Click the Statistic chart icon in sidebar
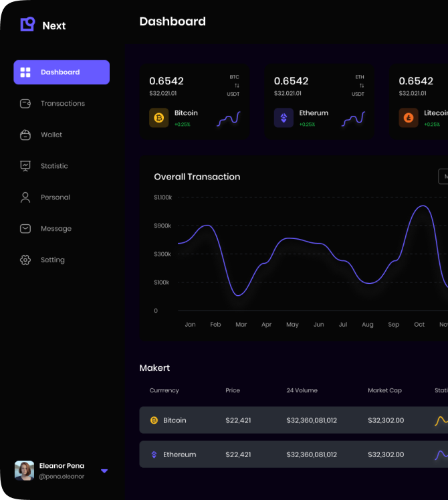 click(x=25, y=166)
